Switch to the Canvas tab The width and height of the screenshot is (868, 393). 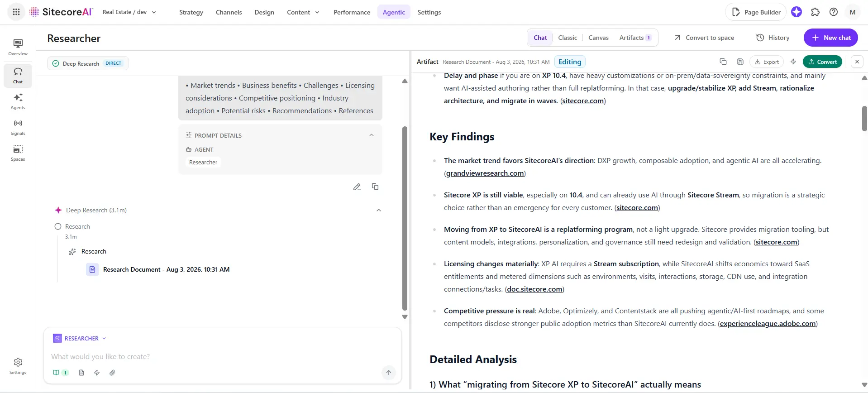click(x=598, y=38)
